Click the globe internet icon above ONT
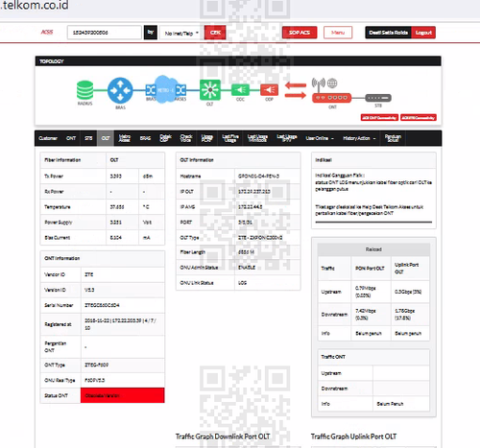The image size is (480, 448). coord(332,83)
